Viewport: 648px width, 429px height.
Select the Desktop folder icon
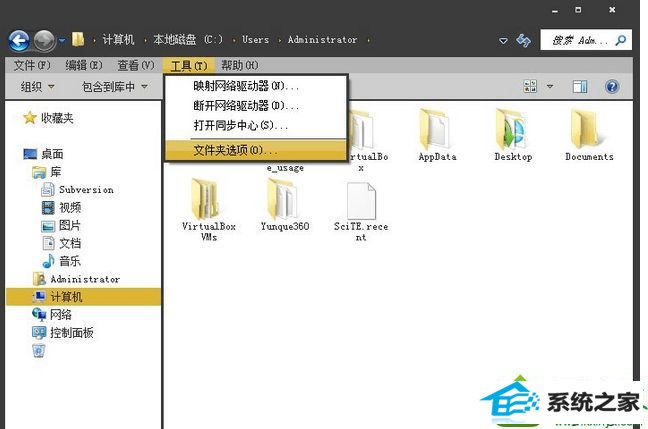[512, 131]
